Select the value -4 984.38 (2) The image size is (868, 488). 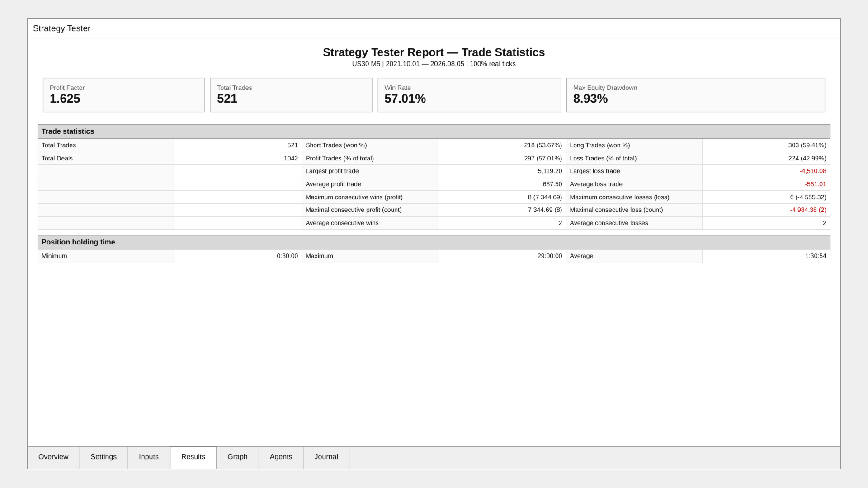tap(808, 210)
